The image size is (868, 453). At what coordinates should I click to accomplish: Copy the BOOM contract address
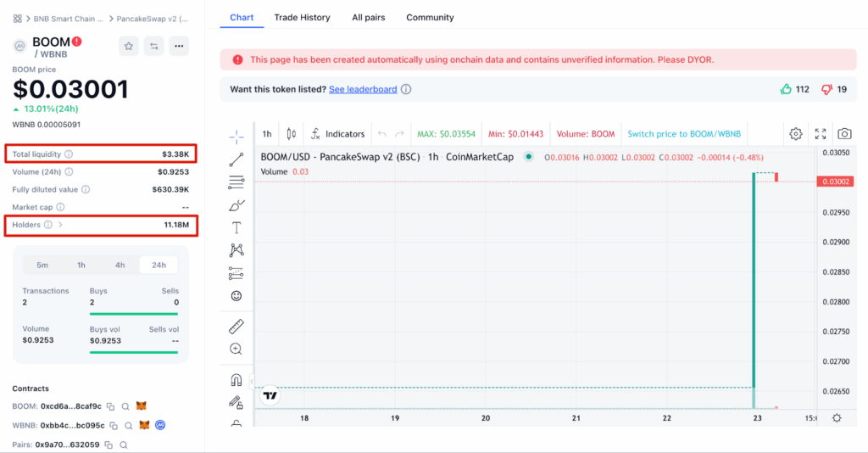[x=110, y=406]
